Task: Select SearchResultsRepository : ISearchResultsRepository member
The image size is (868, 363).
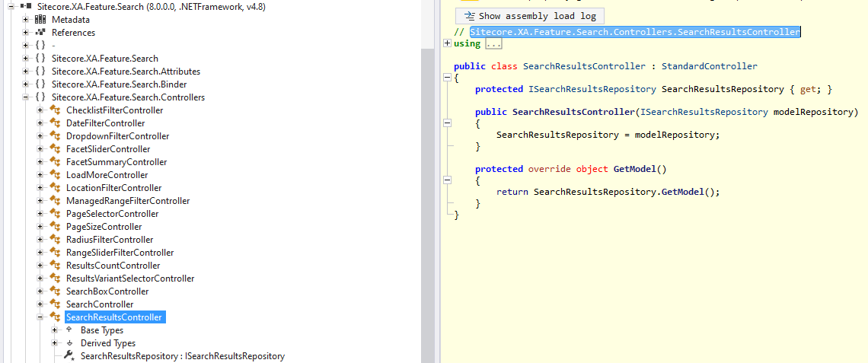Action: coord(182,356)
